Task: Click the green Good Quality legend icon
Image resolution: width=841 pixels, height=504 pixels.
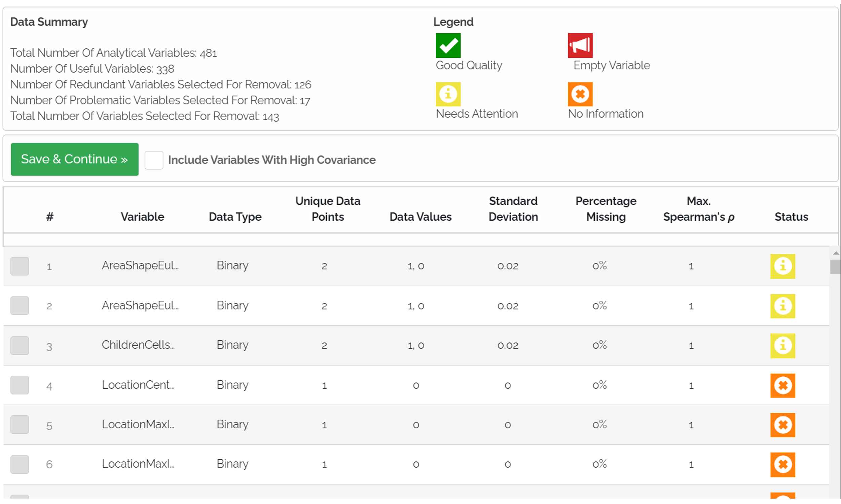Action: point(448,45)
